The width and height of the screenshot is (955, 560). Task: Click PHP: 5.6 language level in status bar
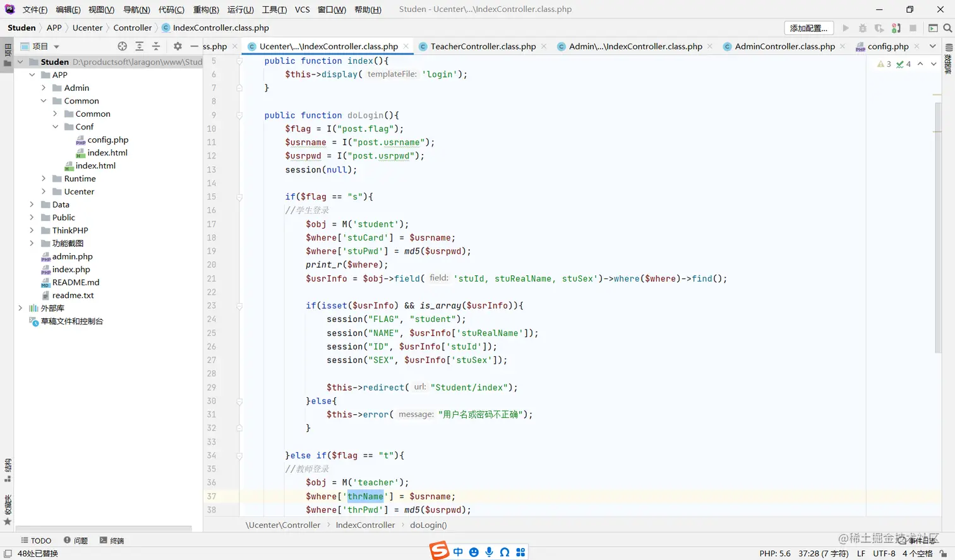click(x=775, y=554)
